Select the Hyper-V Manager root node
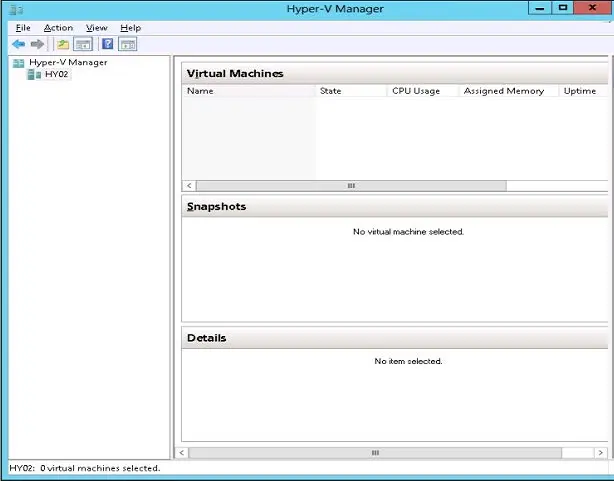The image size is (614, 481). (67, 62)
